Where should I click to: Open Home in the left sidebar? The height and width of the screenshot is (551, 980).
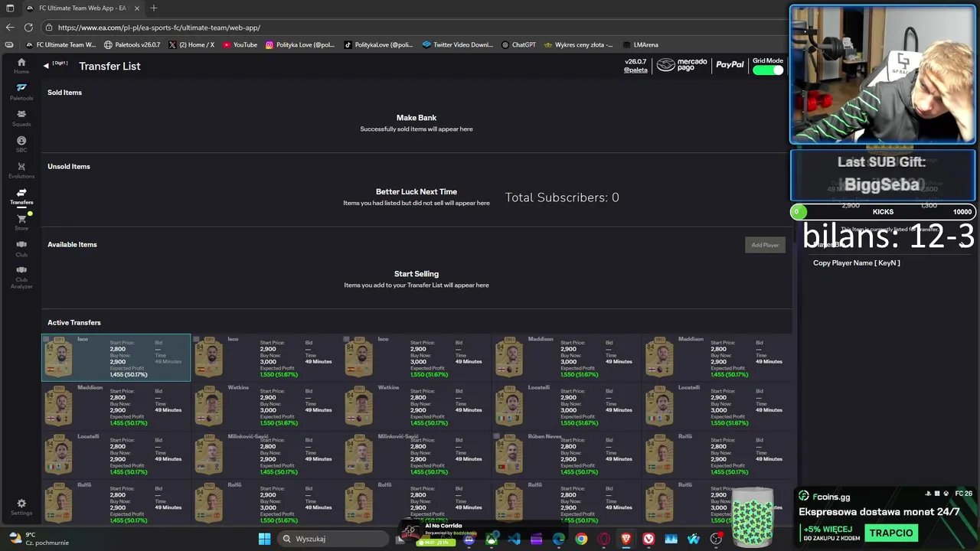[x=21, y=66]
